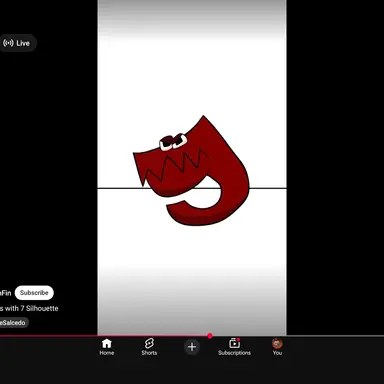Click the red number character video
Viewport: 384px width, 384px height.
pos(192,170)
